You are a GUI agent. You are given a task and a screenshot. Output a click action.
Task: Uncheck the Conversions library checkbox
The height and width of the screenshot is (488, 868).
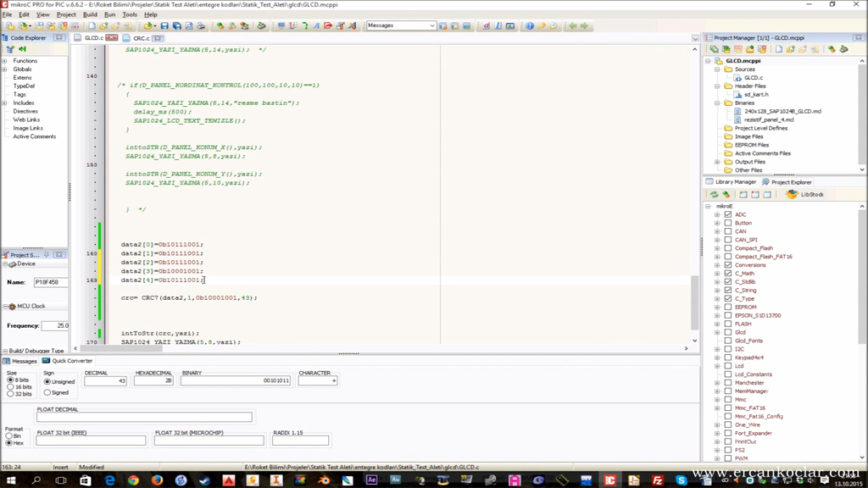tap(728, 265)
